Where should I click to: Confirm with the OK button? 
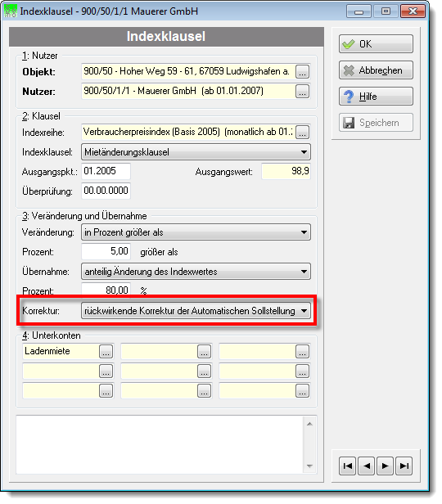click(376, 44)
